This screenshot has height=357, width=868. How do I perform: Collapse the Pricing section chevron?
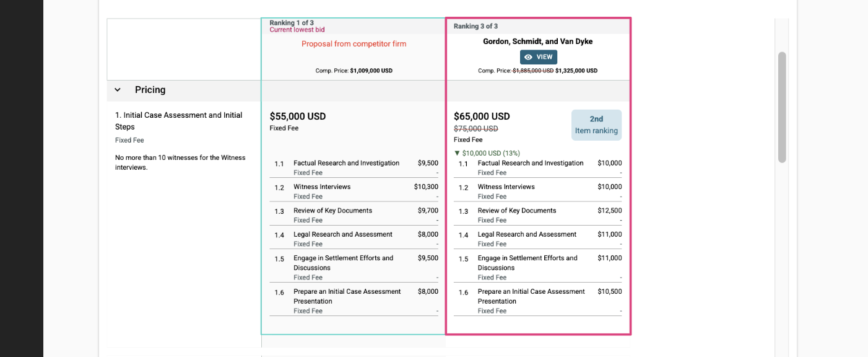point(118,90)
